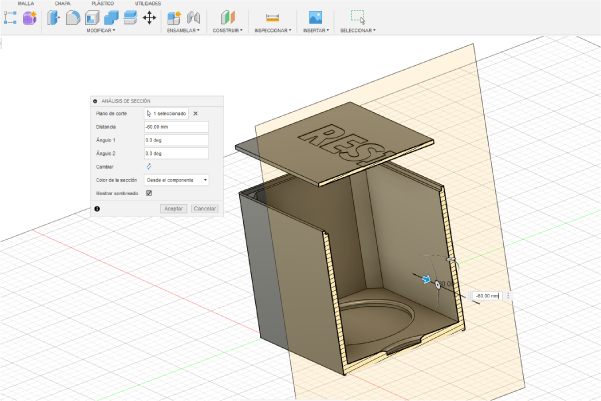Open the Color de la sección dropdown
This screenshot has height=401, width=601.
[176, 179]
